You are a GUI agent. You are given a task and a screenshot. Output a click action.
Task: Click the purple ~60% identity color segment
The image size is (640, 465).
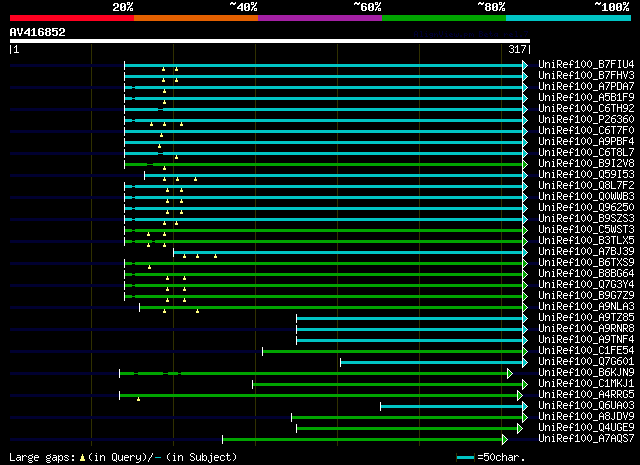click(x=320, y=18)
